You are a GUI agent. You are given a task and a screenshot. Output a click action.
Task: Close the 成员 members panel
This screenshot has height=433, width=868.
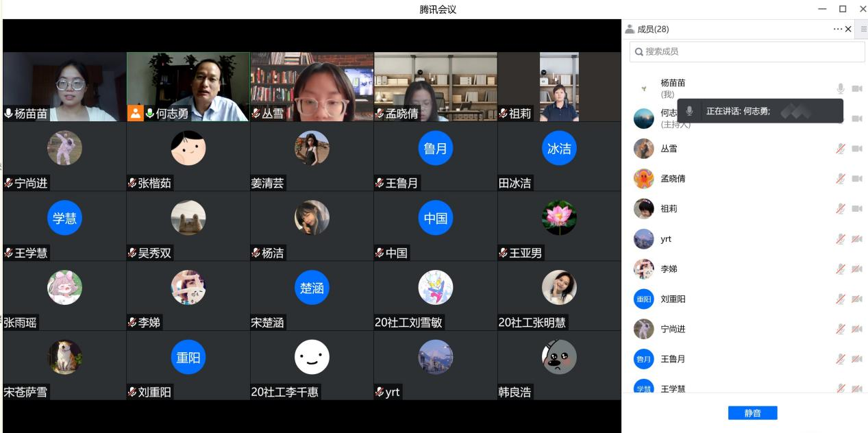pyautogui.click(x=848, y=29)
